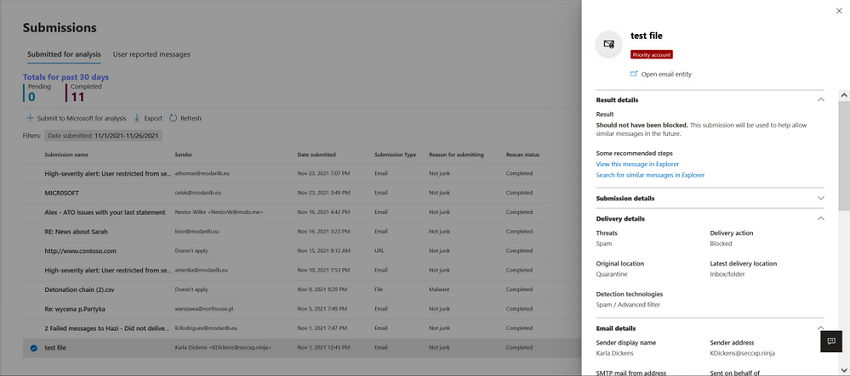Collapse the Delivery details section

[821, 218]
